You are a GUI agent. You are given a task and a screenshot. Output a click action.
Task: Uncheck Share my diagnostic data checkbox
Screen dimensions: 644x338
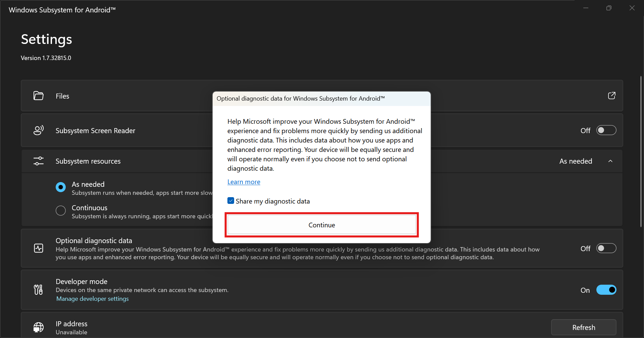coord(231,201)
